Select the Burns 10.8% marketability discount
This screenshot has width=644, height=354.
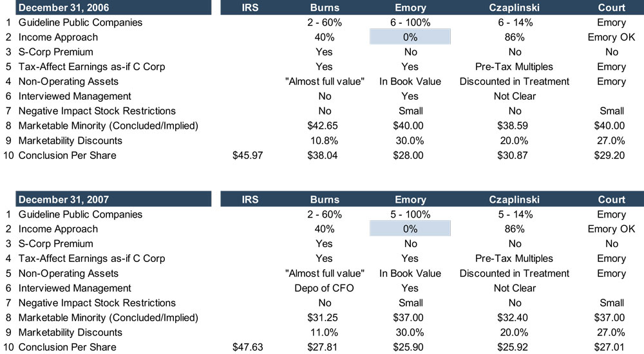click(324, 140)
